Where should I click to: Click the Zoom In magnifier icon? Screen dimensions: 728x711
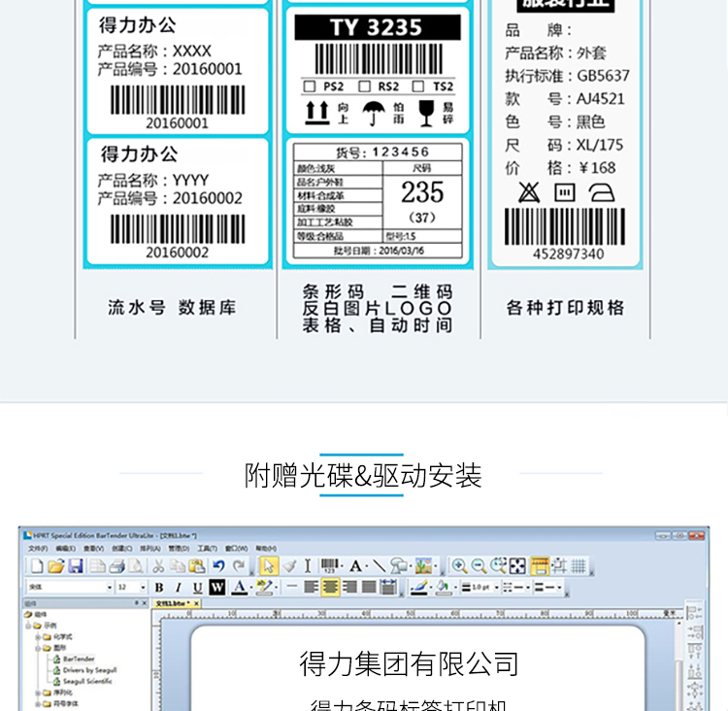pyautogui.click(x=459, y=566)
